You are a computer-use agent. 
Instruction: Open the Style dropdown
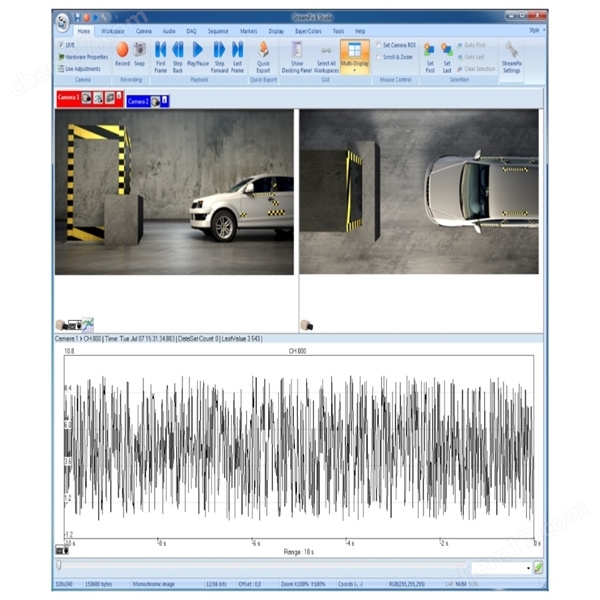536,30
